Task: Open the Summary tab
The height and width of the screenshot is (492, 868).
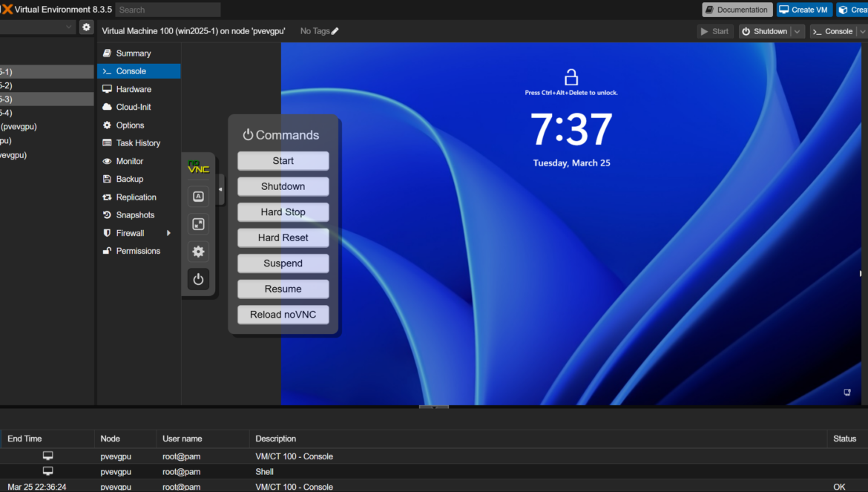Action: click(139, 53)
